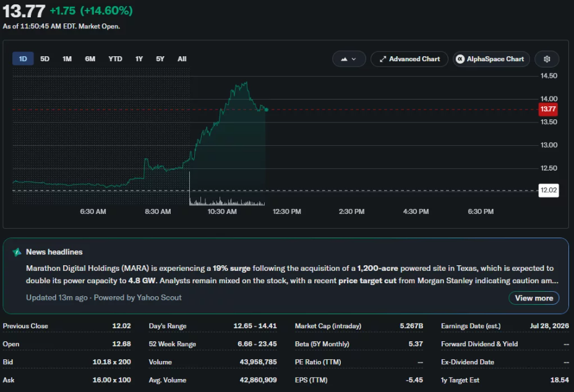Click View more in News headlines
The height and width of the screenshot is (392, 574).
[534, 298]
